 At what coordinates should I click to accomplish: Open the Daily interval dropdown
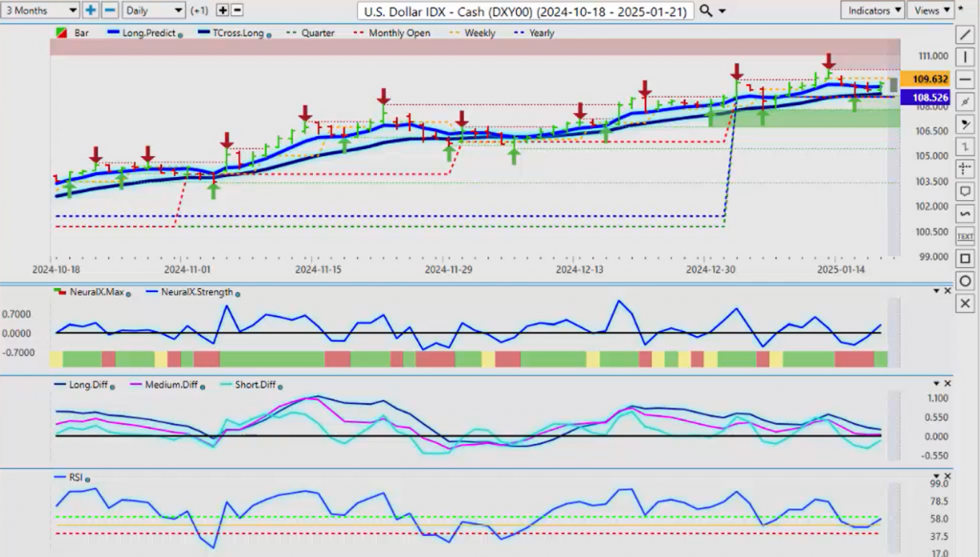point(154,11)
